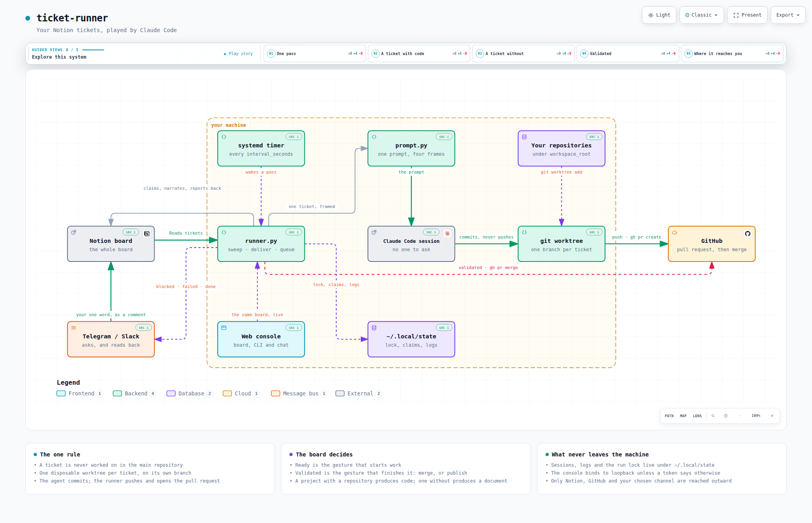Select the Claude Code session node
Image resolution: width=812 pixels, height=523 pixels.
(x=411, y=244)
